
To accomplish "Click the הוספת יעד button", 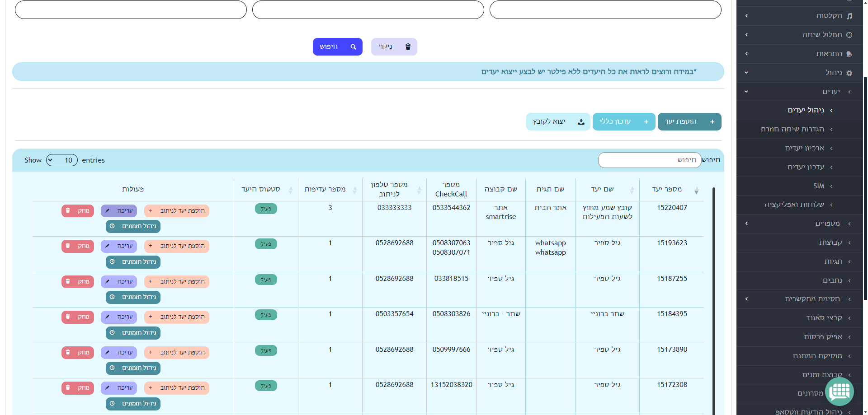I will (689, 121).
